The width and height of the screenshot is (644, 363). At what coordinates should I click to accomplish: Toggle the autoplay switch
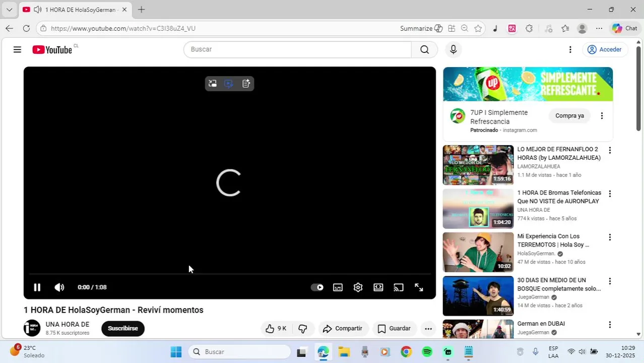[317, 287]
